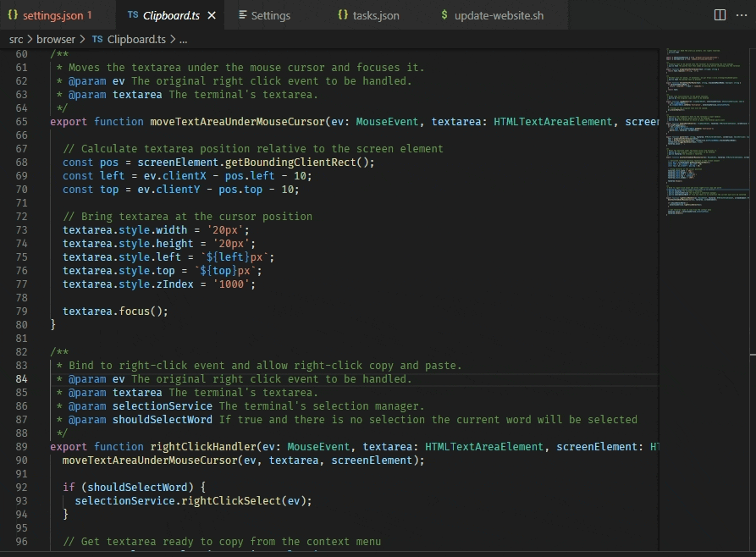
Task: Click 'clientX' on line 69
Action: pyautogui.click(x=185, y=176)
